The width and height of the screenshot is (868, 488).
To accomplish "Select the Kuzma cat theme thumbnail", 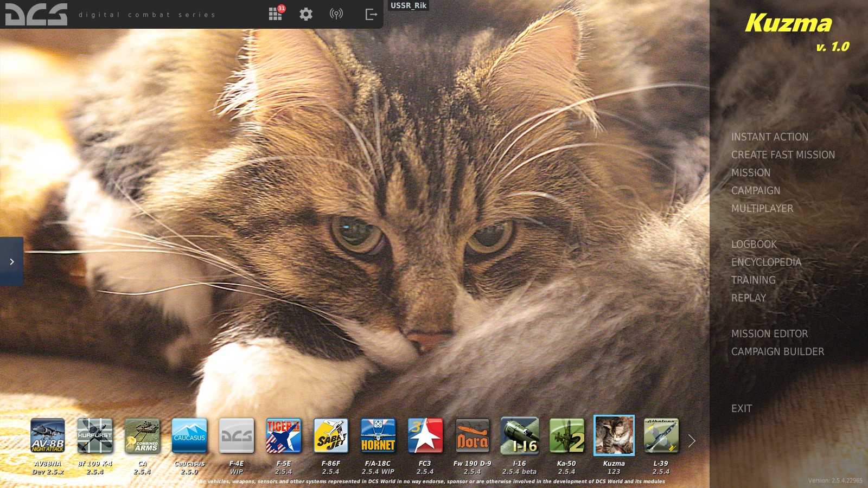I will pos(614,435).
